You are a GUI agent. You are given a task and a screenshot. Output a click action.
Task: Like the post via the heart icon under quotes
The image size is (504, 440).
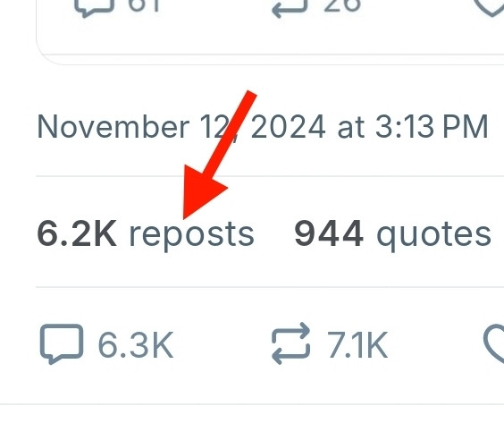(493, 344)
